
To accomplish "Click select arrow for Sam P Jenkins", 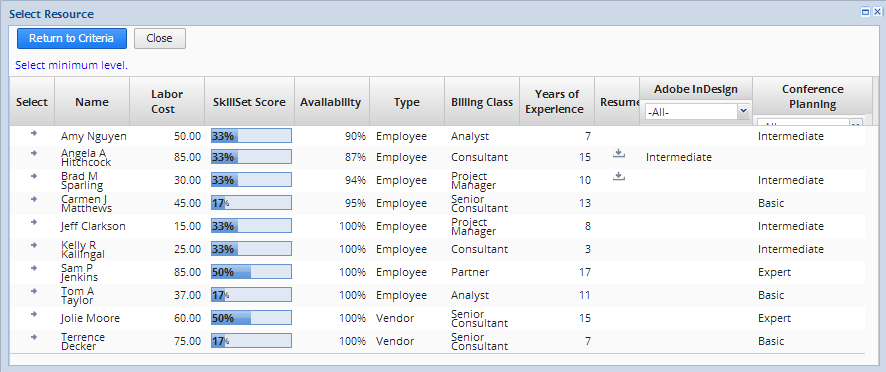I will [33, 268].
